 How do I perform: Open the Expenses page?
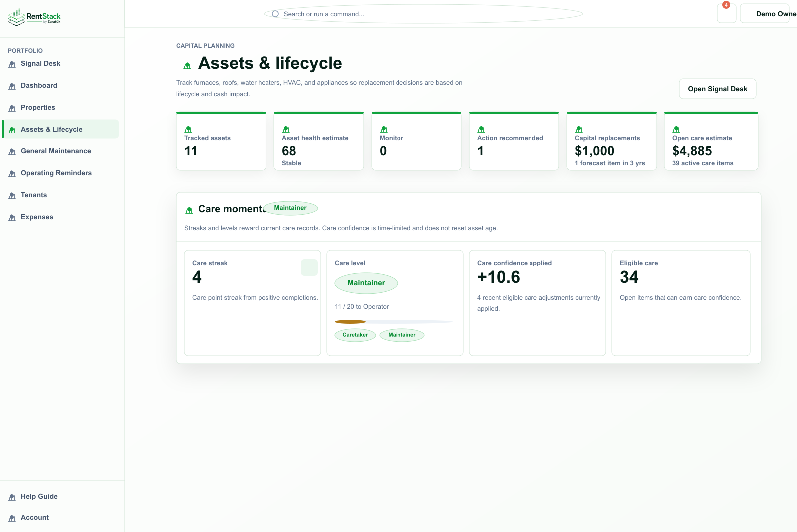click(x=60, y=217)
